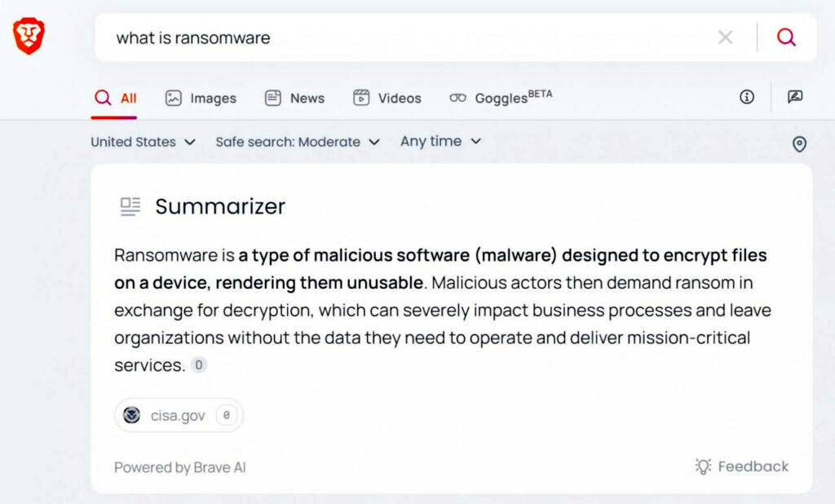Click the lightbulb Feedback icon

tap(703, 466)
